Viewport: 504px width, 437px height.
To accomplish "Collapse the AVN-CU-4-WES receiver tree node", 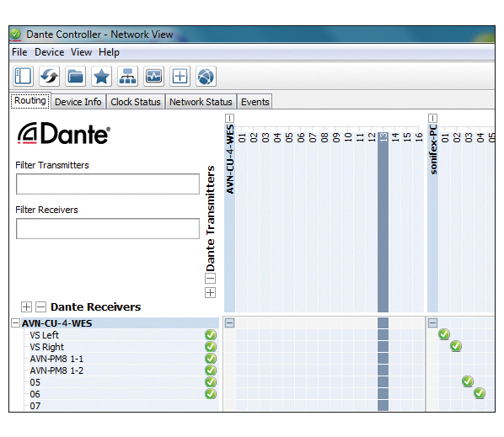I will coord(15,323).
